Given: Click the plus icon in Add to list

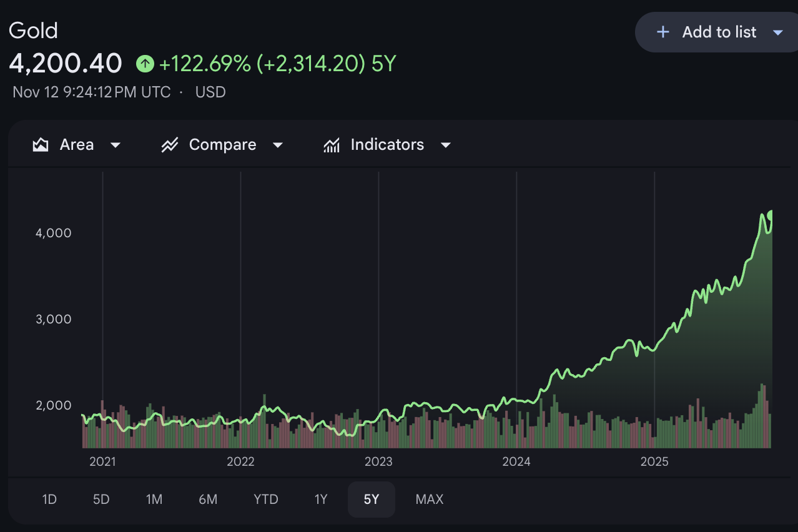Looking at the screenshot, I should click(663, 32).
